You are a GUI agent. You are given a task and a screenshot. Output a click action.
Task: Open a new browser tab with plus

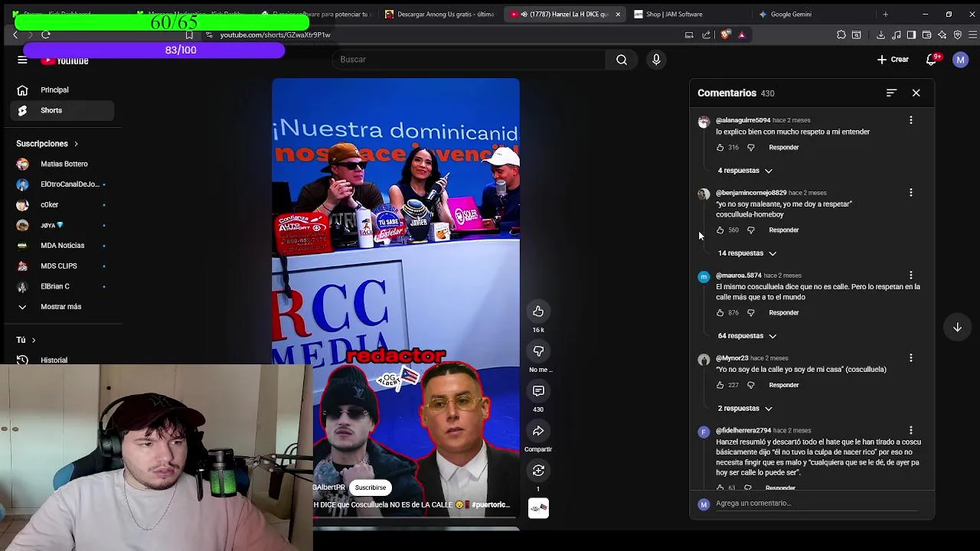point(886,14)
